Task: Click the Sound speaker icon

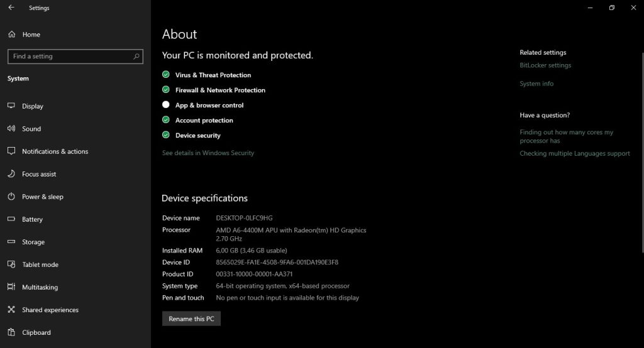Action: (11, 129)
